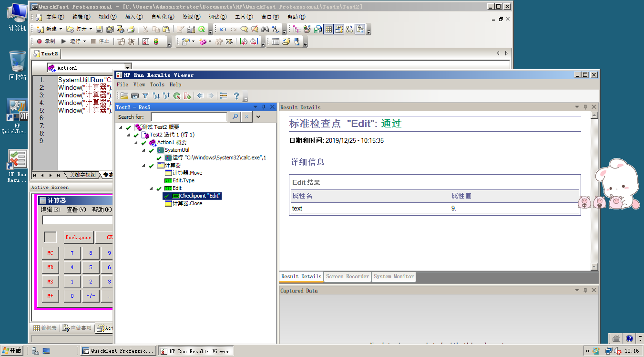Click the disabled 停止 stop button
Viewport: 644px width, 357px height.
coord(100,42)
